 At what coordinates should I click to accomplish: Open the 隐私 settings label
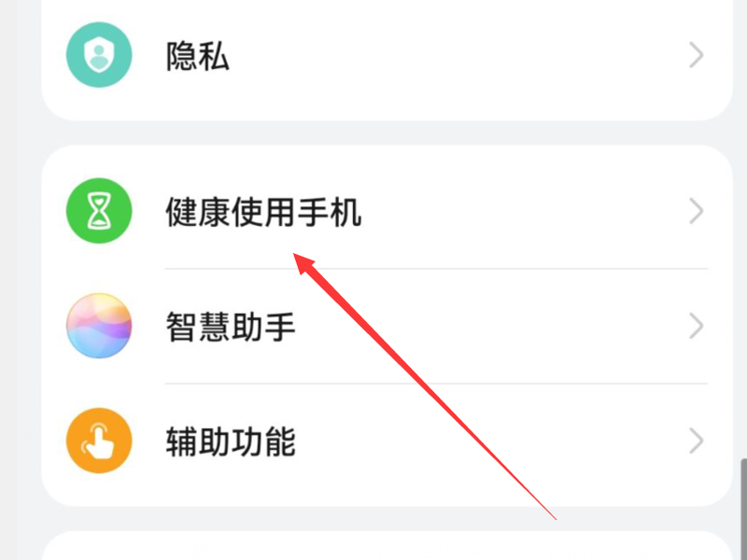[x=198, y=56]
